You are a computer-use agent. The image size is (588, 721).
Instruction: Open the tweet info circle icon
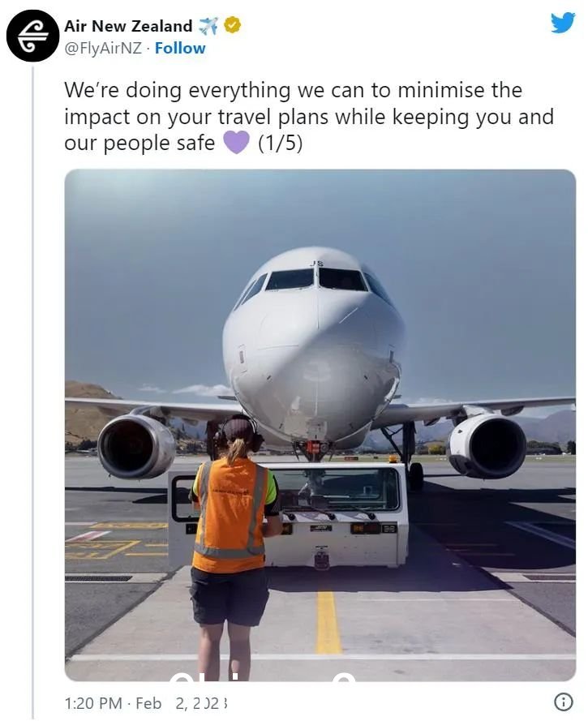point(564,702)
